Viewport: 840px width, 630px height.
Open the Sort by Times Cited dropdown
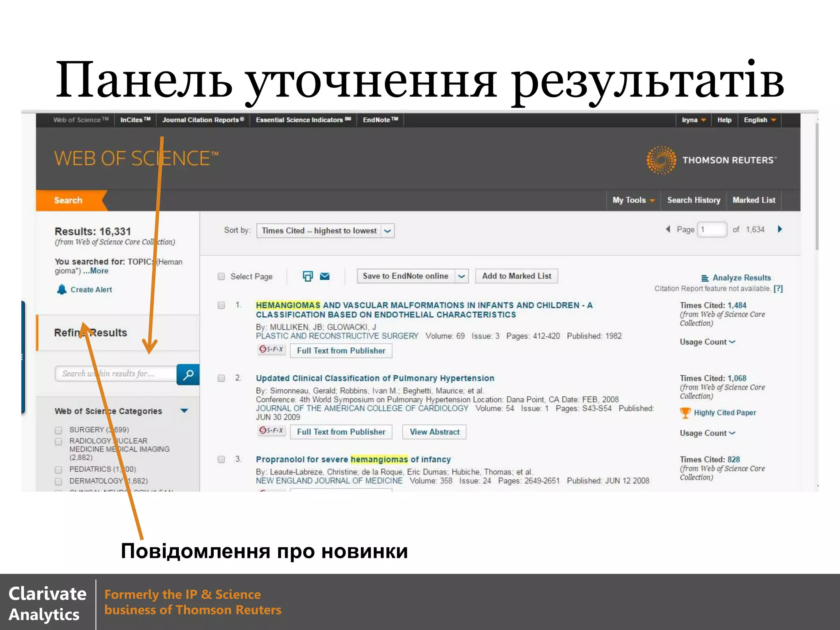coord(325,231)
